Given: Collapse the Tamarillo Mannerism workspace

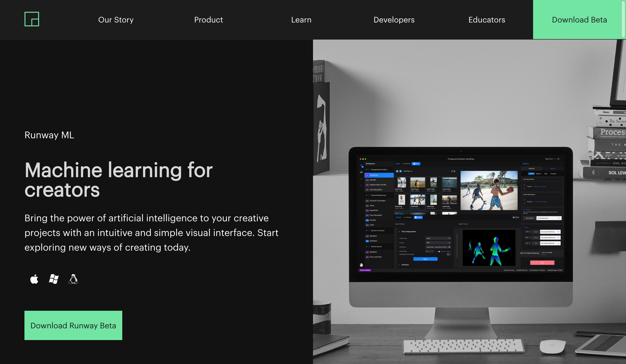Looking at the screenshot, I should (x=367, y=195).
